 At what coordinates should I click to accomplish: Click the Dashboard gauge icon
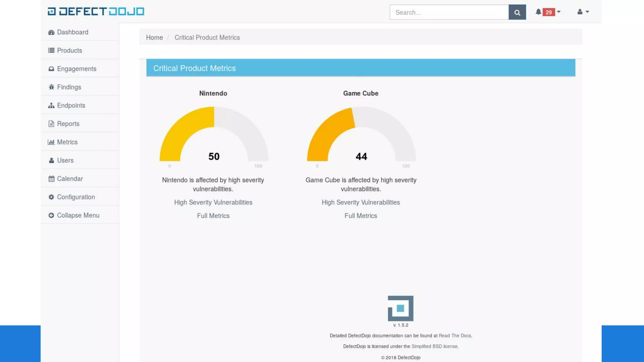pyautogui.click(x=51, y=32)
